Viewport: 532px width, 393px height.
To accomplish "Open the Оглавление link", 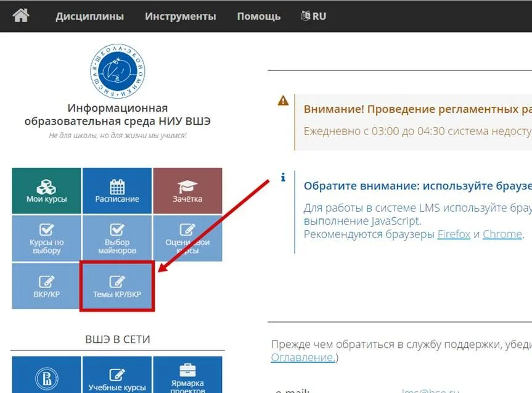I will [x=303, y=357].
